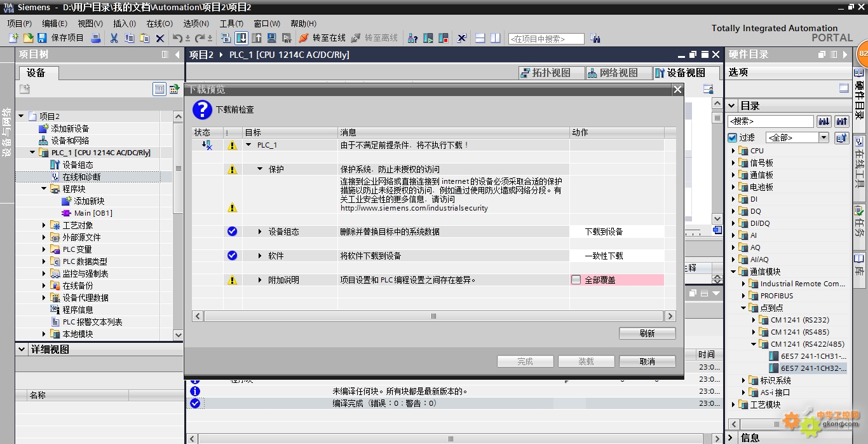Select CM 1241 (RS485) in catalog
This screenshot has width=868, height=444.
[x=799, y=332]
